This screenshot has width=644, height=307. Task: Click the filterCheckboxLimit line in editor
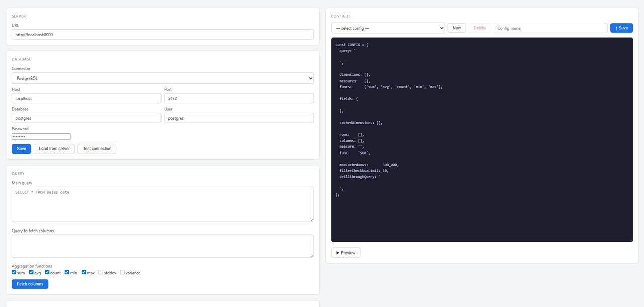point(364,171)
